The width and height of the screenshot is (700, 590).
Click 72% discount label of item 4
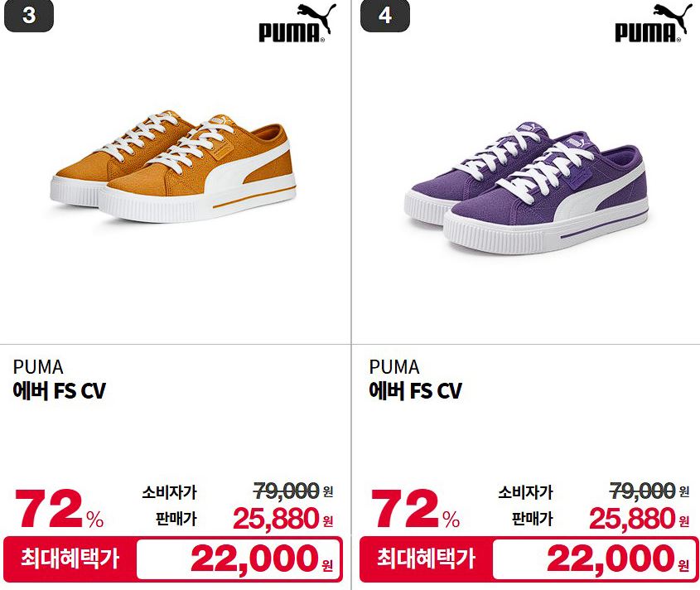[x=416, y=509]
